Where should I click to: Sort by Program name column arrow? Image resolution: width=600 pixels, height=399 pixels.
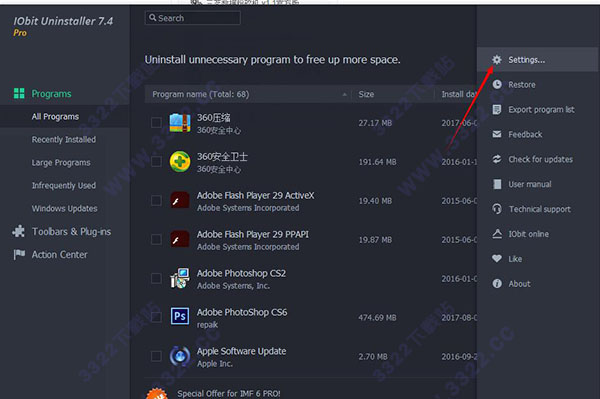tap(344, 94)
